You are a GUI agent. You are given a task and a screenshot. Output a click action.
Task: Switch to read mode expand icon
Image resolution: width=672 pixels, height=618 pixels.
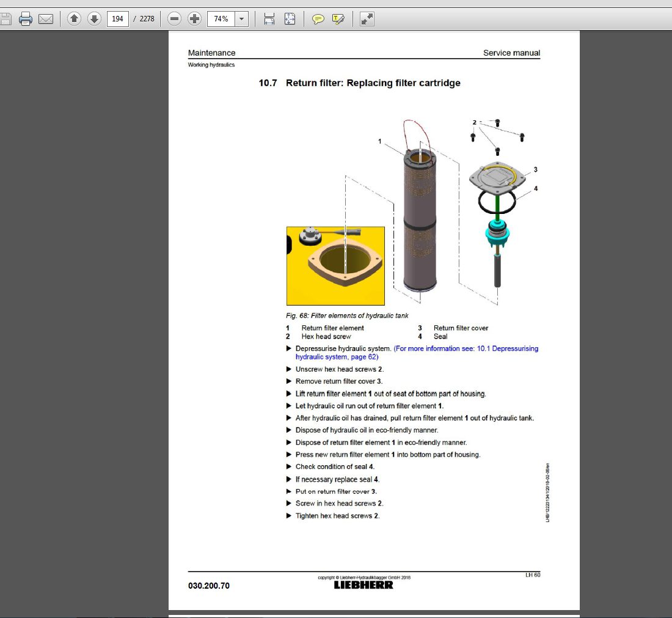[367, 19]
